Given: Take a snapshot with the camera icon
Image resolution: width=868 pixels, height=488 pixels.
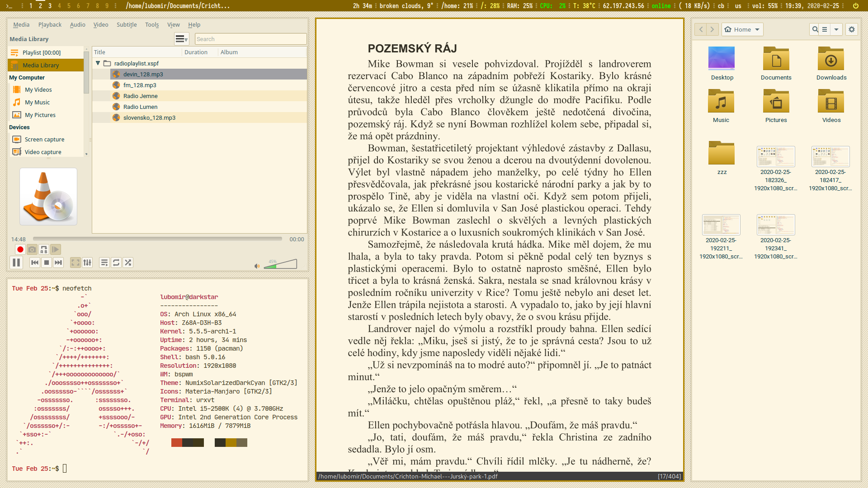Looking at the screenshot, I should pos(32,249).
